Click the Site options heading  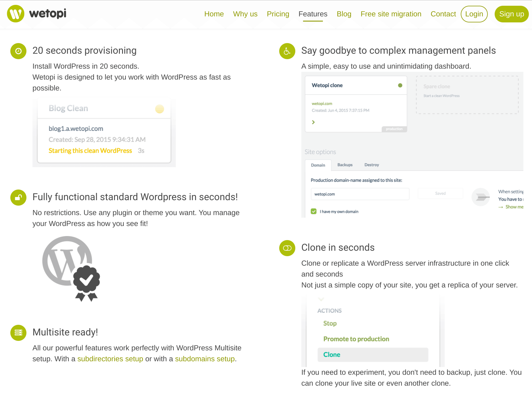[320, 152]
